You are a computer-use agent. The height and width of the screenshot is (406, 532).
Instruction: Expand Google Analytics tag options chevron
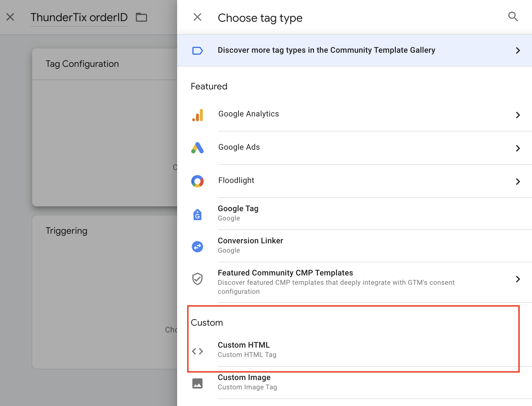click(x=518, y=115)
